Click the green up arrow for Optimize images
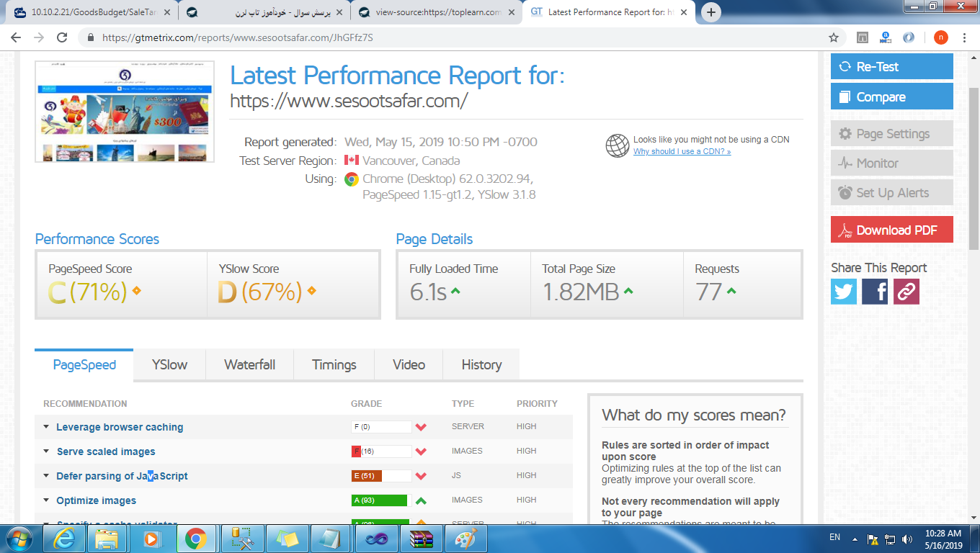Screen dimensions: 980x553 [x=422, y=500]
